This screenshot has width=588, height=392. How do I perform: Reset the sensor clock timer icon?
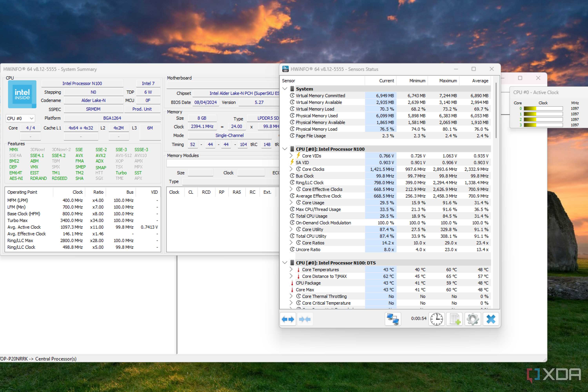click(x=436, y=319)
